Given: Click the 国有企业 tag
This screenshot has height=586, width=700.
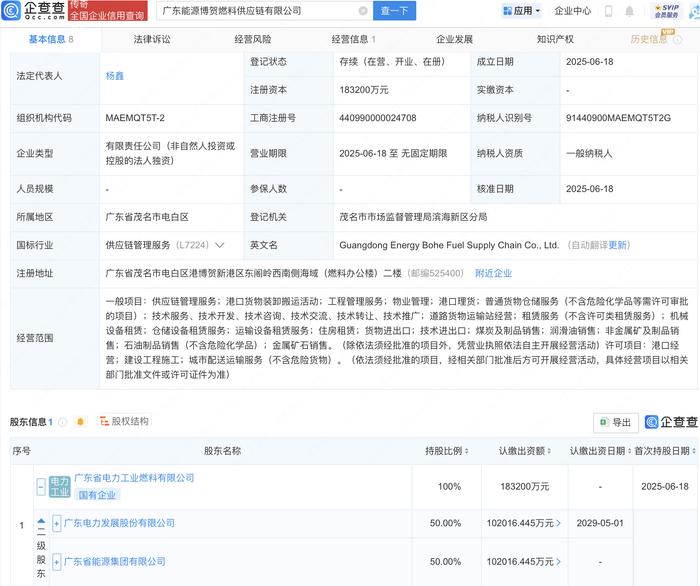Looking at the screenshot, I should click(97, 495).
